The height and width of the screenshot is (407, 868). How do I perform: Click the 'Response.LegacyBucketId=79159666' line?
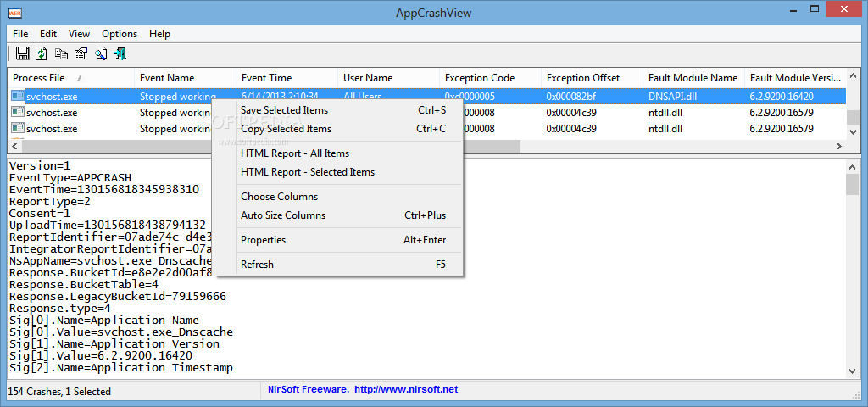(x=118, y=297)
